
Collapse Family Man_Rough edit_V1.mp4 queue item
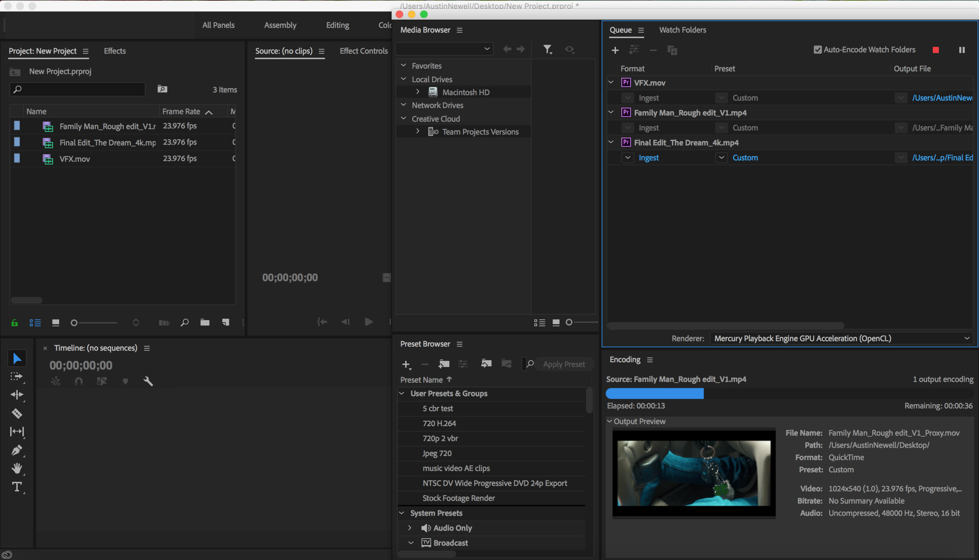(x=611, y=112)
